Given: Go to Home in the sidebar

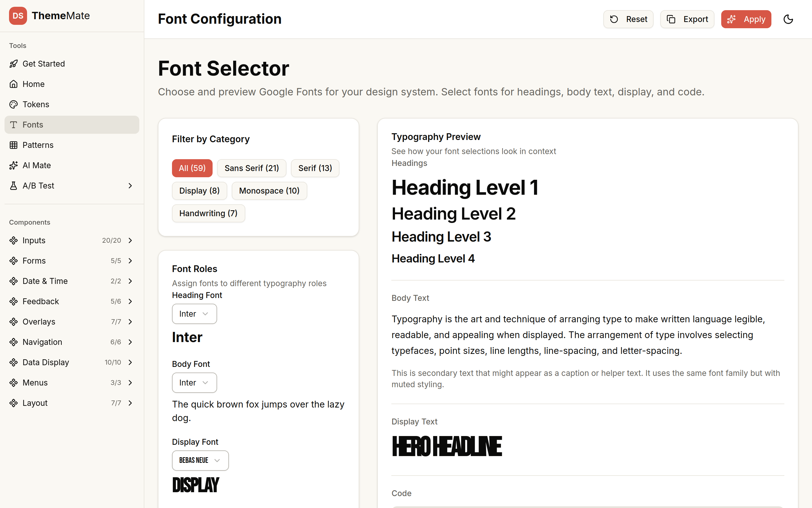Looking at the screenshot, I should pos(72,84).
